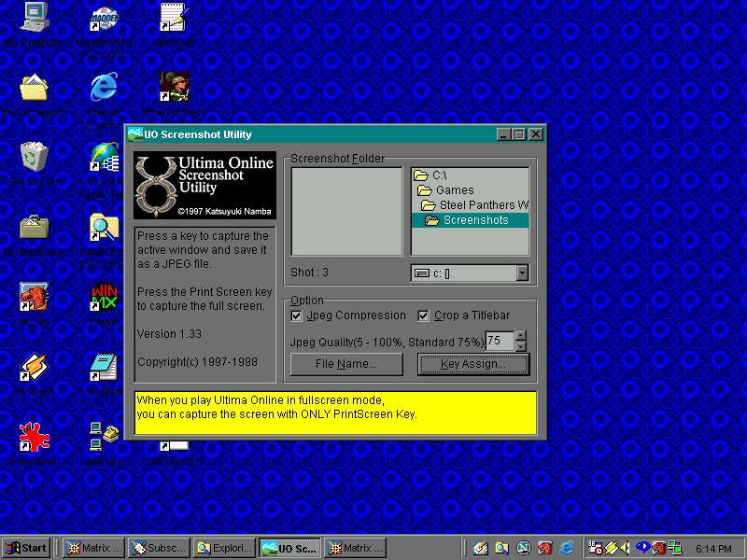Click the Jpeg Quality value field

500,341
